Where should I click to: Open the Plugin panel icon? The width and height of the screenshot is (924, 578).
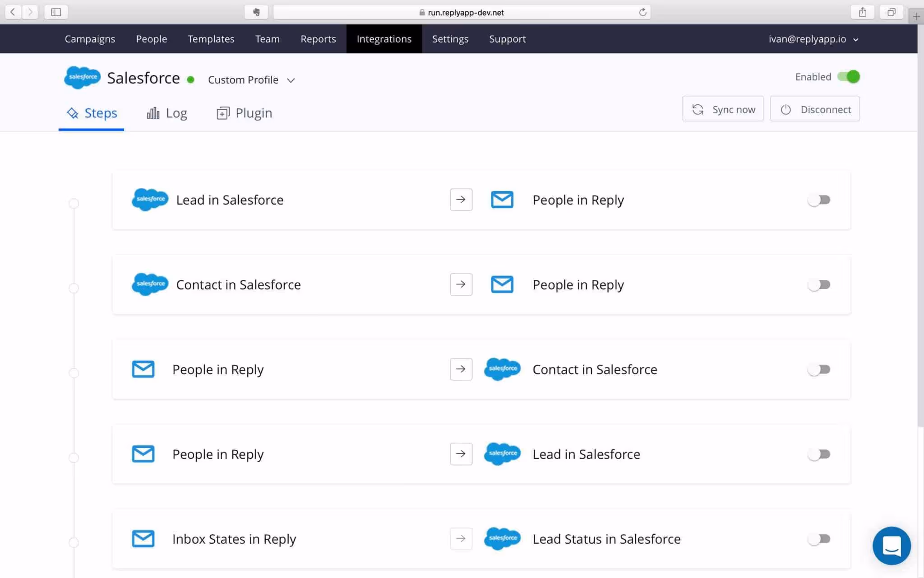pyautogui.click(x=222, y=112)
